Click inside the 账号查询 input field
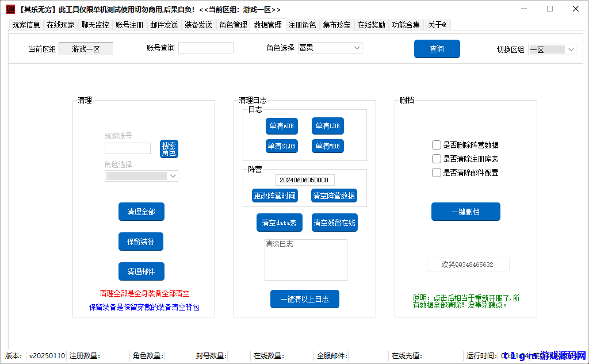 click(x=206, y=47)
